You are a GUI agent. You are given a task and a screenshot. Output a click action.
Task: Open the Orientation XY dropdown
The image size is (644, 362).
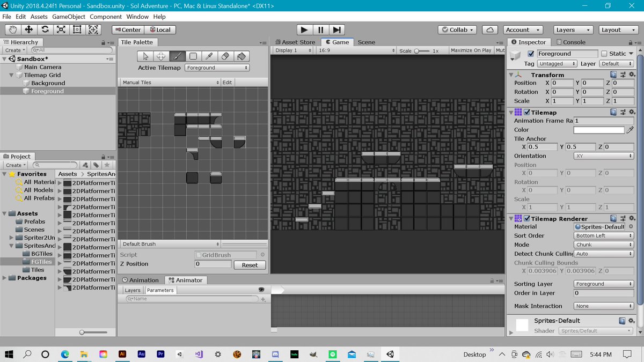603,156
